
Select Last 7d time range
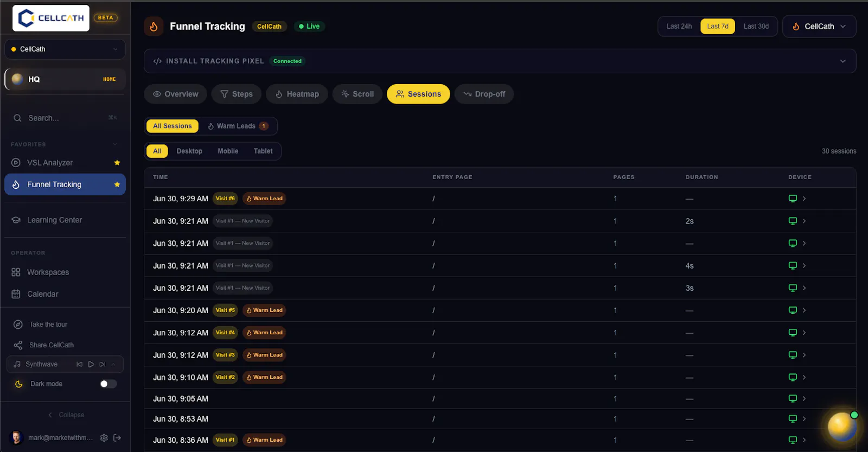tap(718, 26)
